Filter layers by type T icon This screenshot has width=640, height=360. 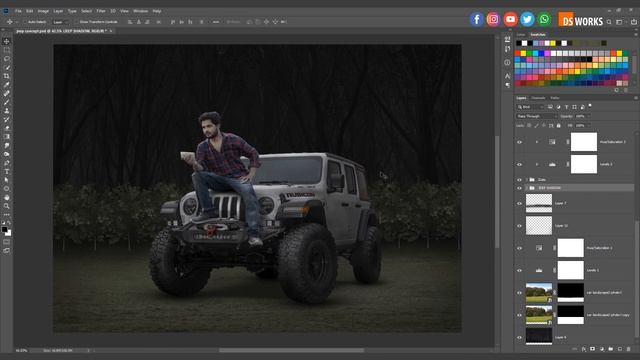click(567, 107)
